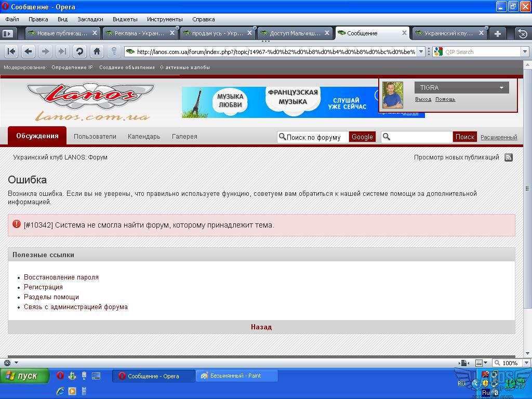The width and height of the screenshot is (532, 399).
Task: Close the продам усь tab
Action: pos(249,33)
